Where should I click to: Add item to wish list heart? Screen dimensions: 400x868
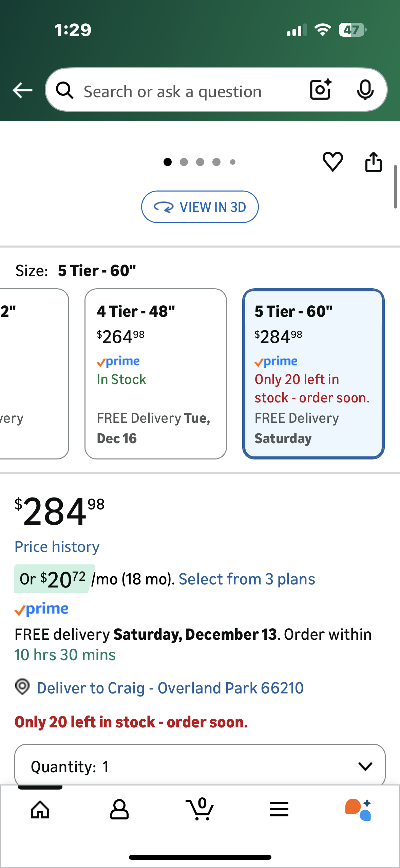tap(332, 162)
